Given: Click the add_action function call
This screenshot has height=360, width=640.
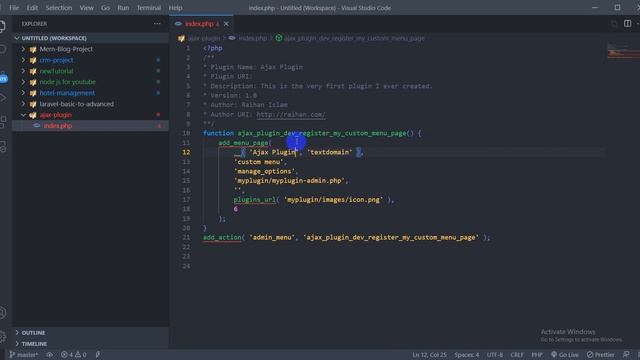Looking at the screenshot, I should point(222,237).
